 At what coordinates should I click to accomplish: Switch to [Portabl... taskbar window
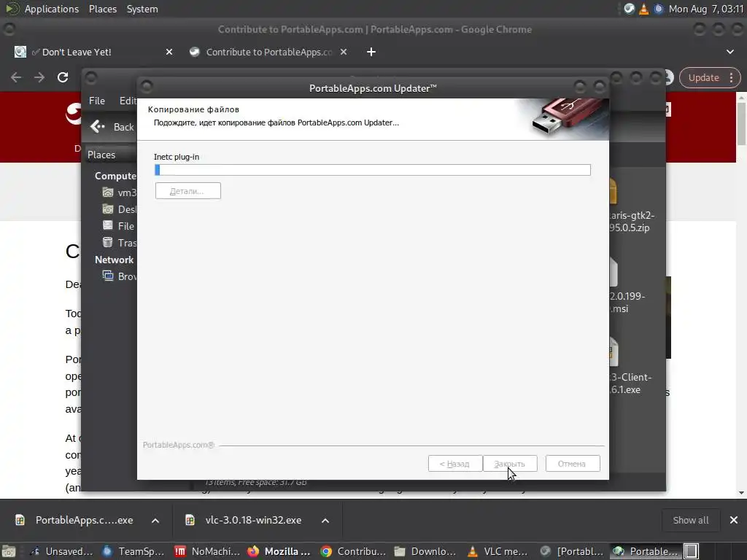pos(572,551)
